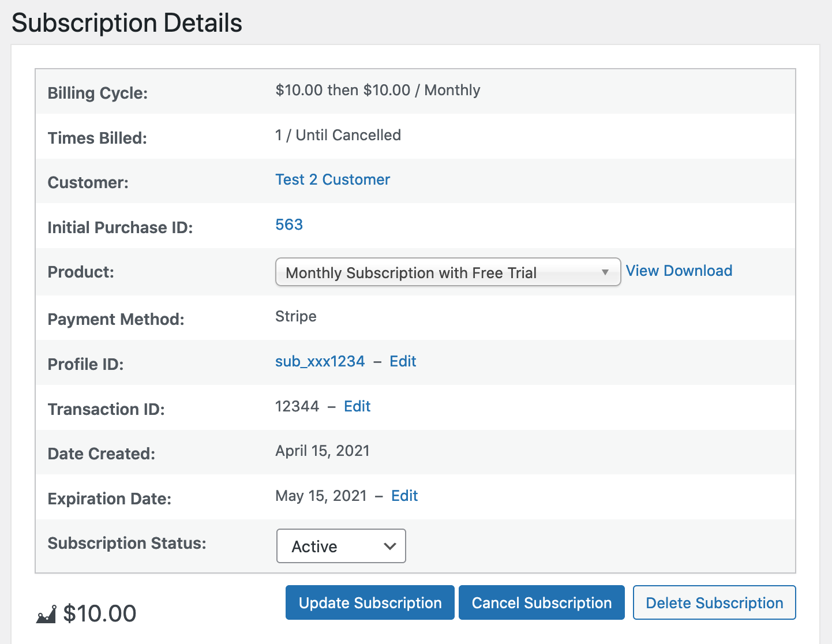Open initial purchase ID 563
This screenshot has width=832, height=644.
point(289,224)
